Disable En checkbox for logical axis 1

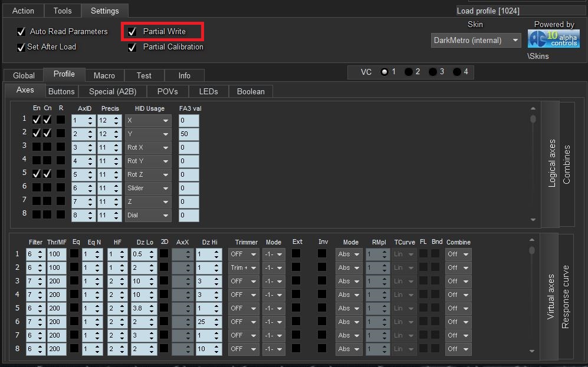point(37,120)
